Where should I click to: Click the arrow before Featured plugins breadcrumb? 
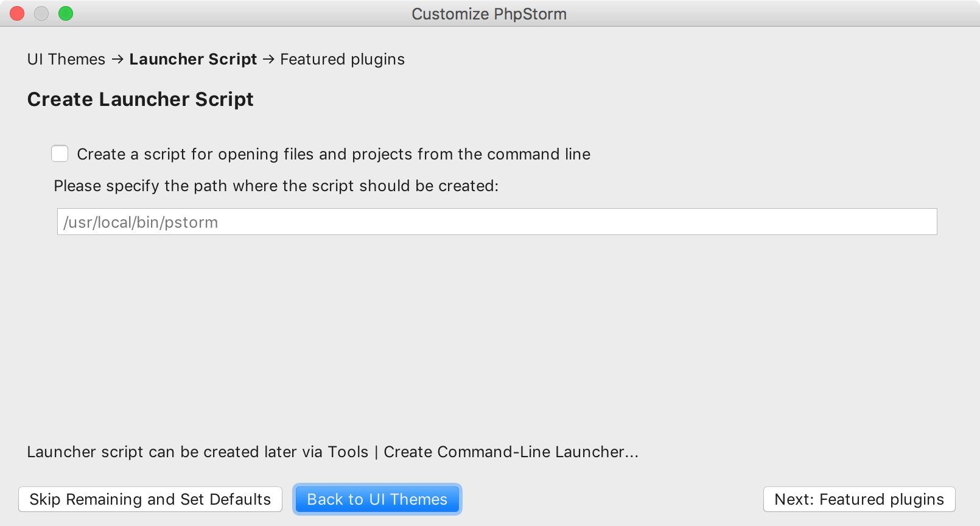click(x=268, y=59)
